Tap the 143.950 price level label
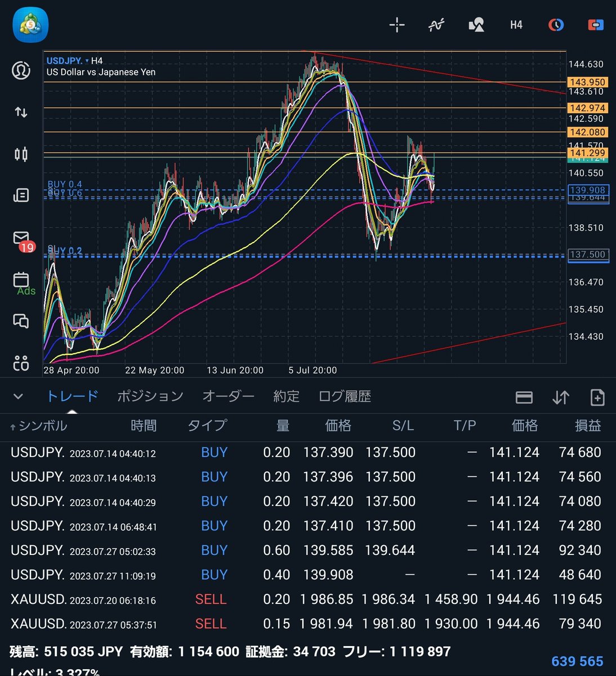 587,82
